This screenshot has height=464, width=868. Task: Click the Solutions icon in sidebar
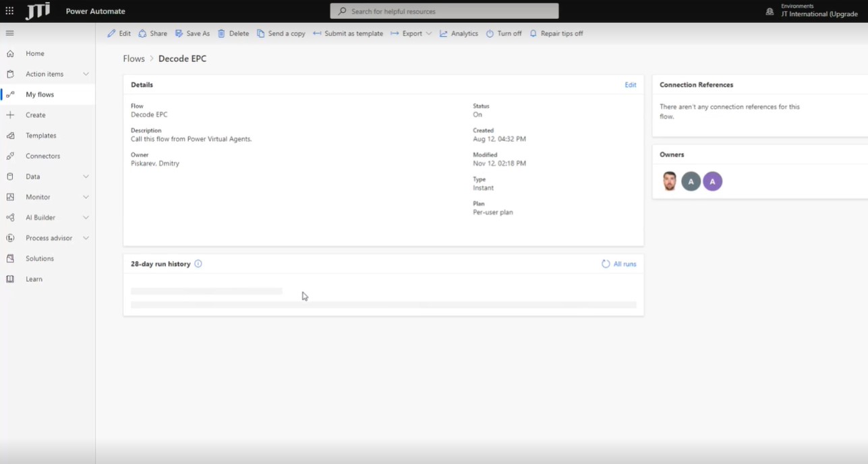10,258
